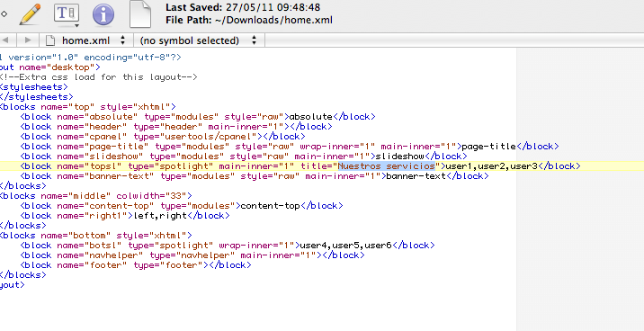Click the blocks name="bottom" line
This screenshot has height=331, width=644.
(x=96, y=236)
